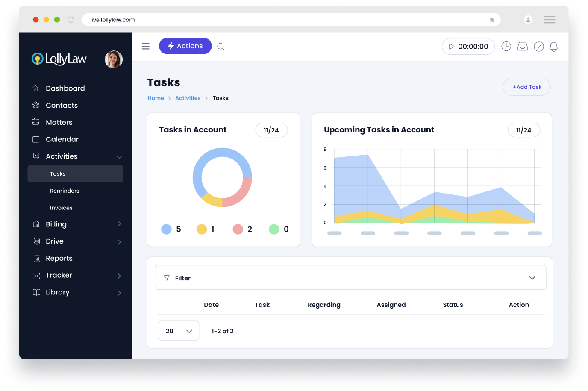Start the timer play button

pyautogui.click(x=451, y=47)
